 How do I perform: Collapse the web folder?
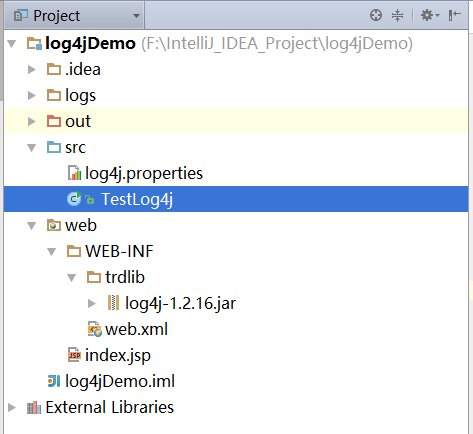[x=32, y=226]
